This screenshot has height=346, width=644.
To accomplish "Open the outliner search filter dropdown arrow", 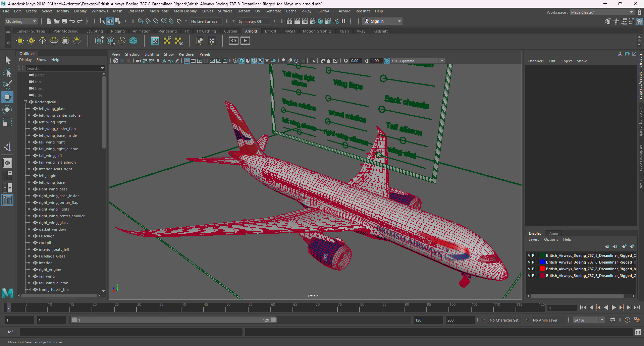I will (102, 68).
